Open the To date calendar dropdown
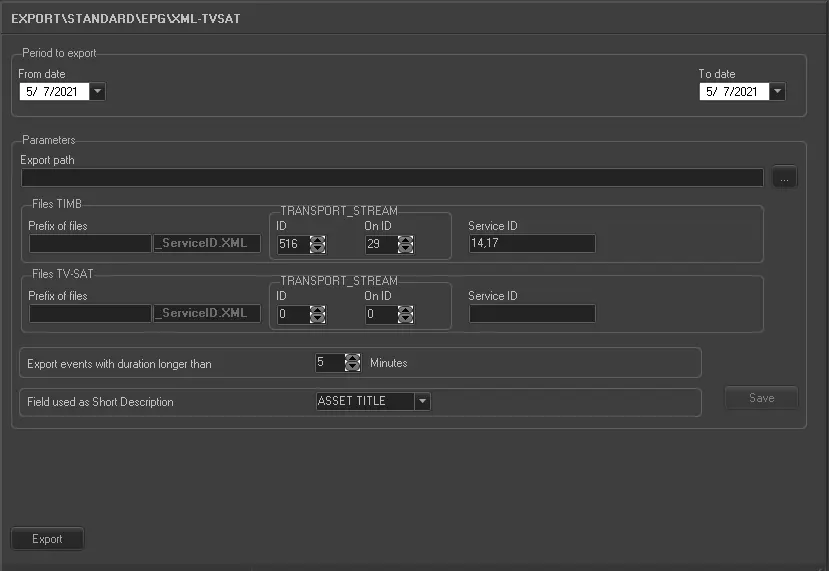 point(777,92)
